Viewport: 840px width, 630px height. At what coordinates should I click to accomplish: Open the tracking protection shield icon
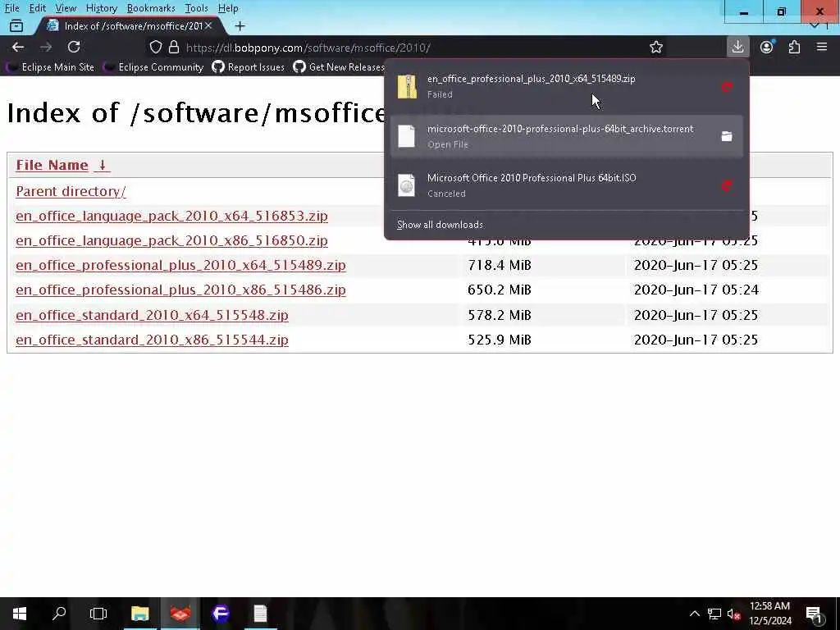pyautogui.click(x=155, y=47)
